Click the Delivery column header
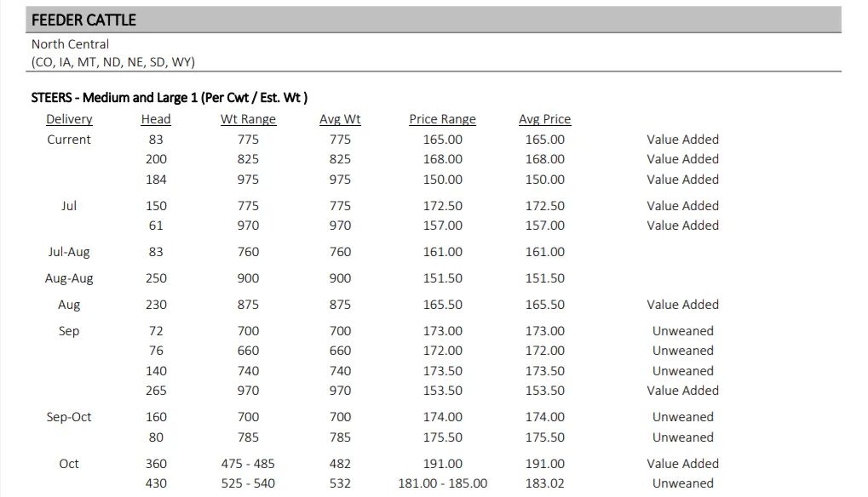 tap(69, 119)
